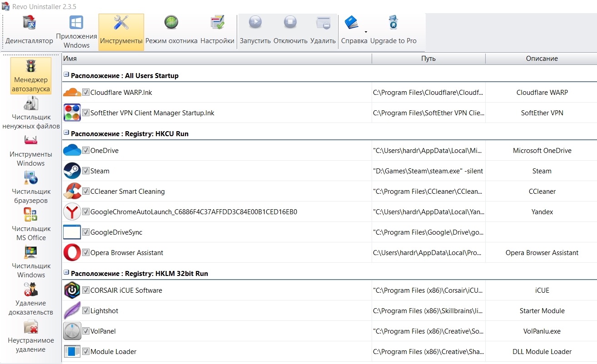Click the CORSAIR iCUE Software icon

[x=72, y=290]
